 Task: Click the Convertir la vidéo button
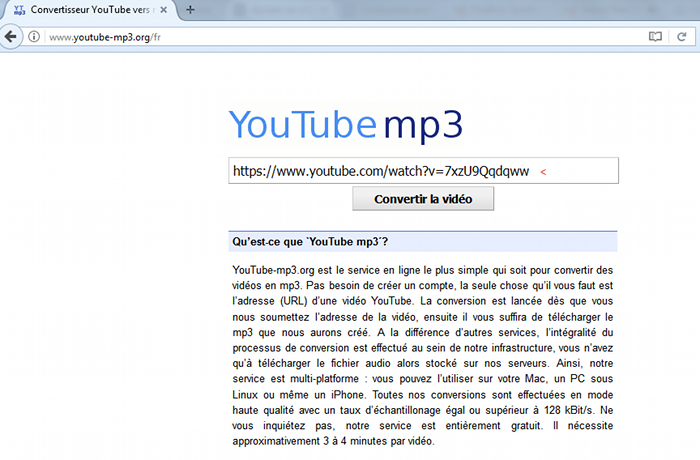pos(423,199)
